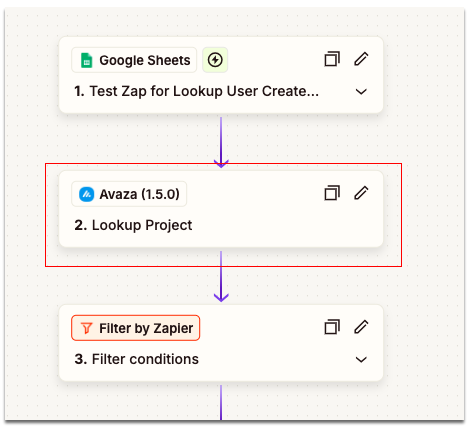Click the pencil edit icon on Google Sheets step
472x433 pixels.
coord(361,59)
